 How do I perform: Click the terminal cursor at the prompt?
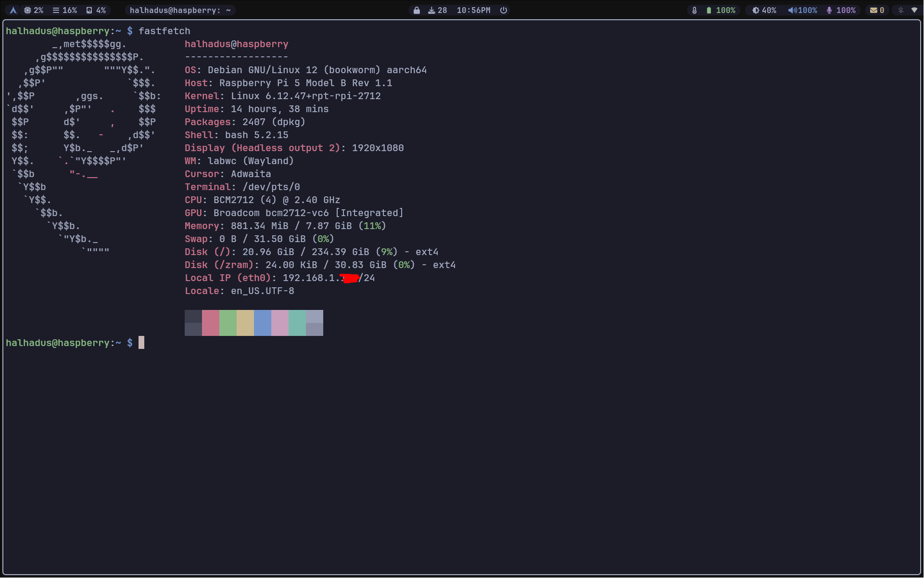(141, 343)
